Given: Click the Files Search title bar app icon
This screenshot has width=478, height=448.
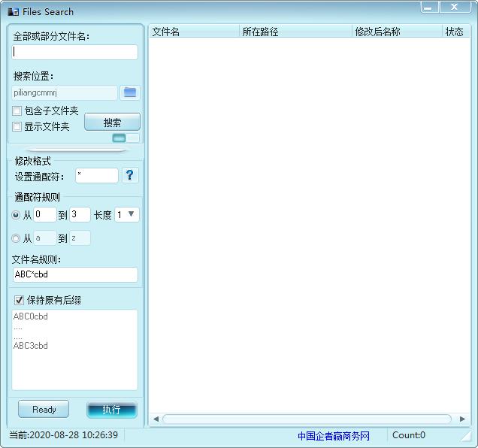Looking at the screenshot, I should pos(13,12).
